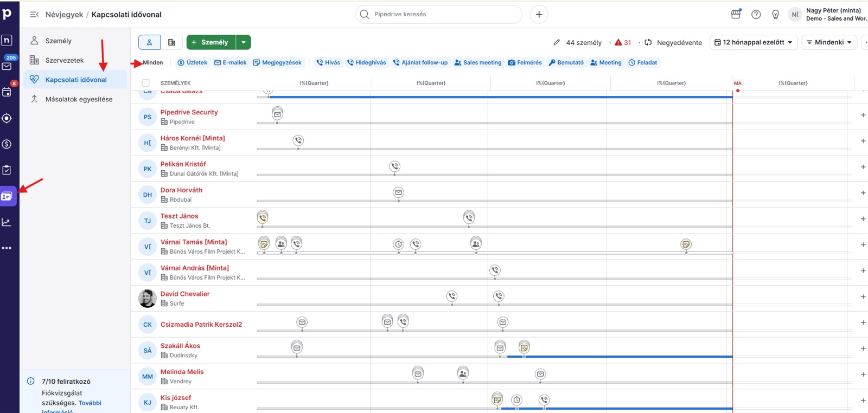Filter by E-mailek
Image resolution: width=868 pixels, height=413 pixels.
pos(231,62)
